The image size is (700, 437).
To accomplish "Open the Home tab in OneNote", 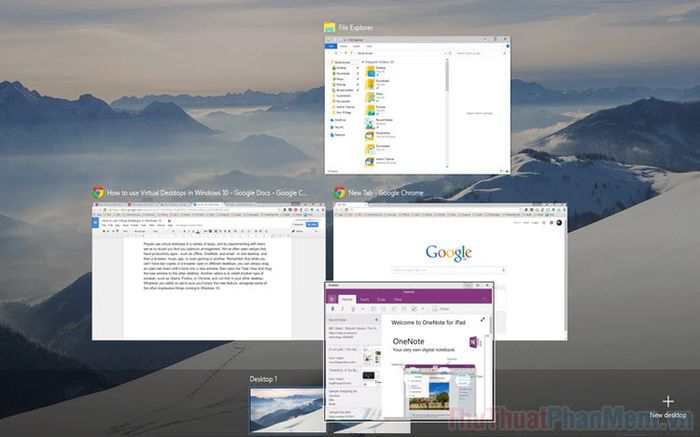I will tap(347, 300).
